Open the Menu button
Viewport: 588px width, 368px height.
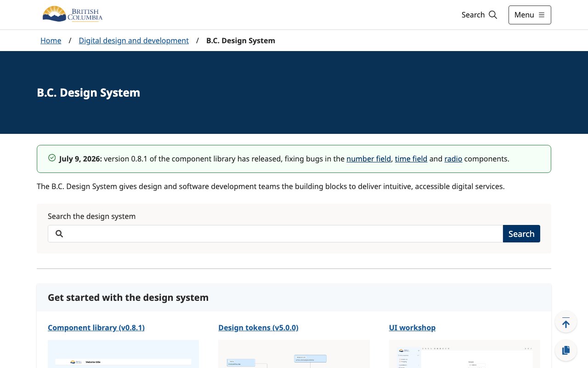[530, 15]
